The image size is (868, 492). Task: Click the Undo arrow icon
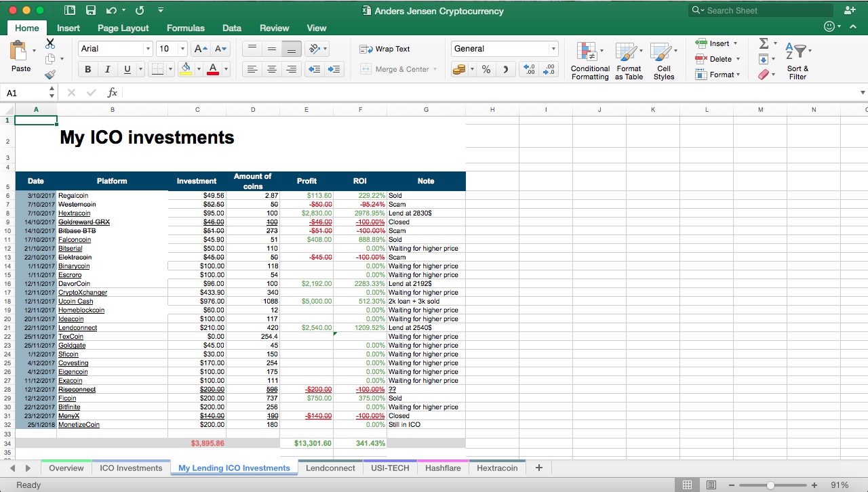point(112,10)
